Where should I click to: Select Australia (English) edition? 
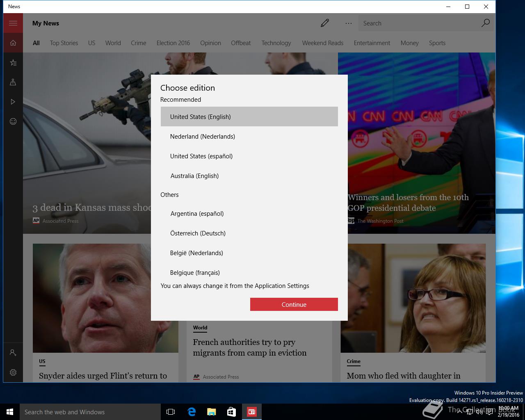(249, 176)
